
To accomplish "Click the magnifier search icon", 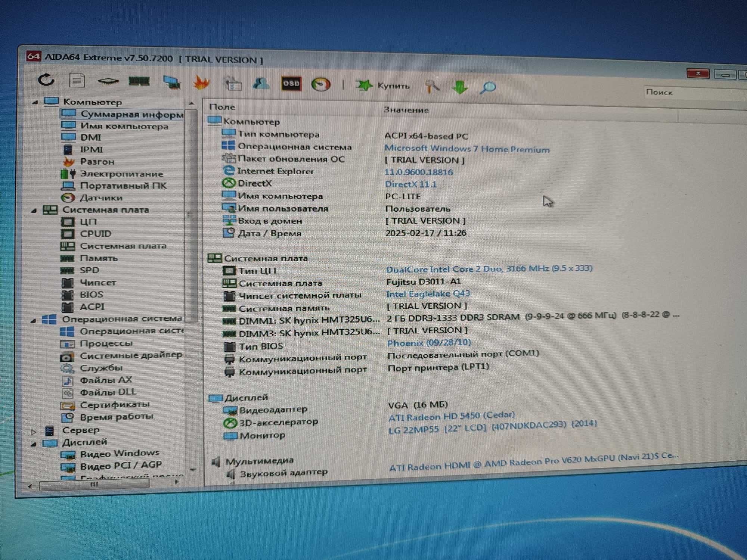I will click(x=488, y=88).
